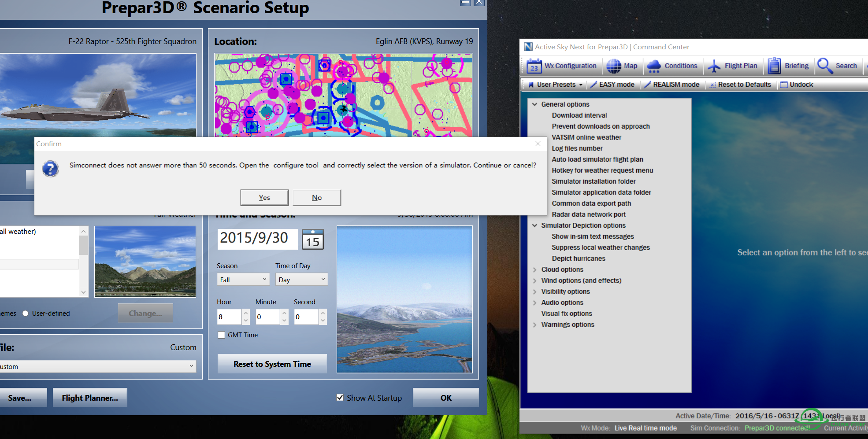
Task: Expand the Audio options node
Action: [534, 303]
